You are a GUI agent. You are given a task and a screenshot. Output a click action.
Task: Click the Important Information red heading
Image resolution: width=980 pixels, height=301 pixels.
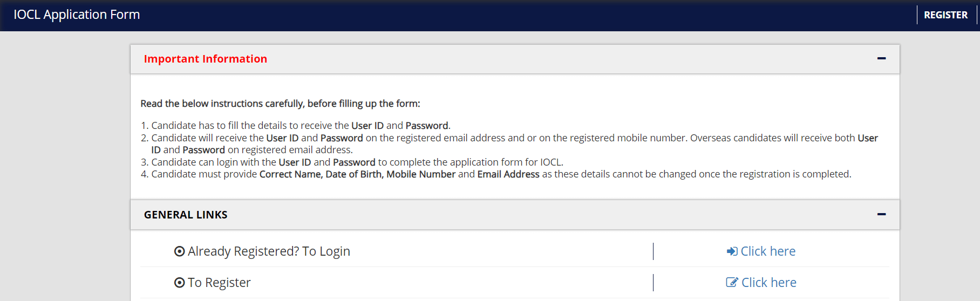click(205, 59)
